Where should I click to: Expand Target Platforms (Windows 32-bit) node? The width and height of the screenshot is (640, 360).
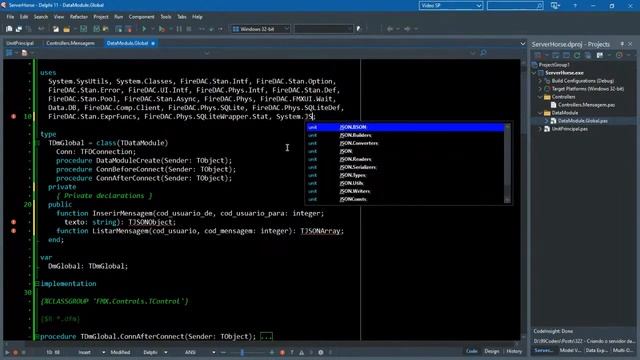tap(540, 89)
